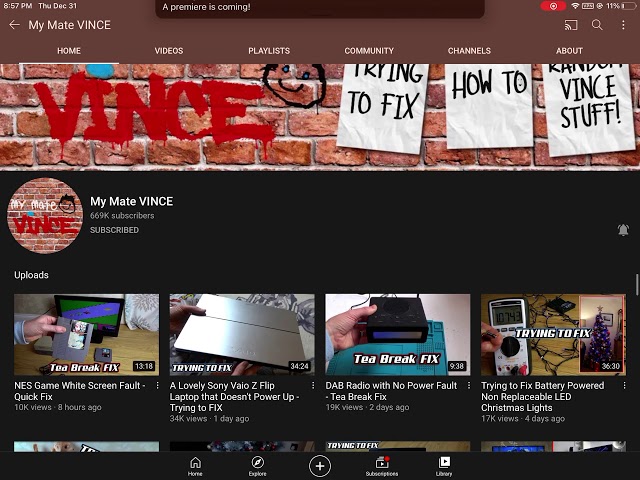Open the Subscriptions icon
Image resolution: width=640 pixels, height=480 pixels.
[382, 466]
